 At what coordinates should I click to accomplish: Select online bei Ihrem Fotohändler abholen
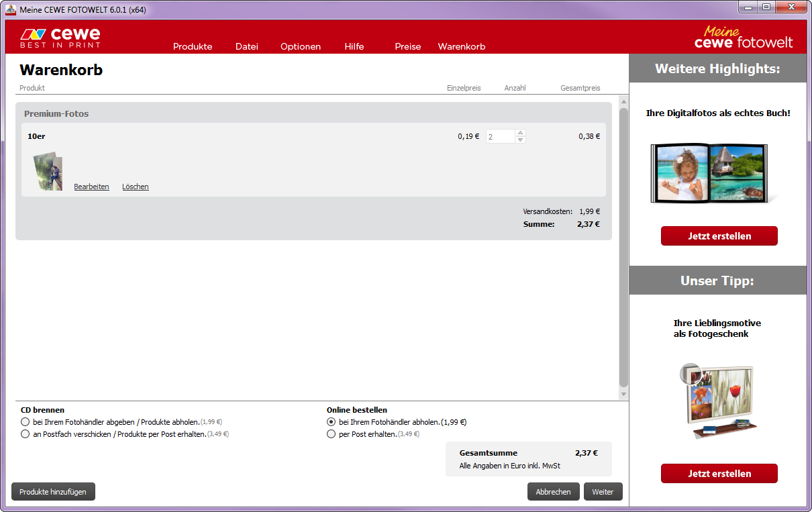pos(331,422)
